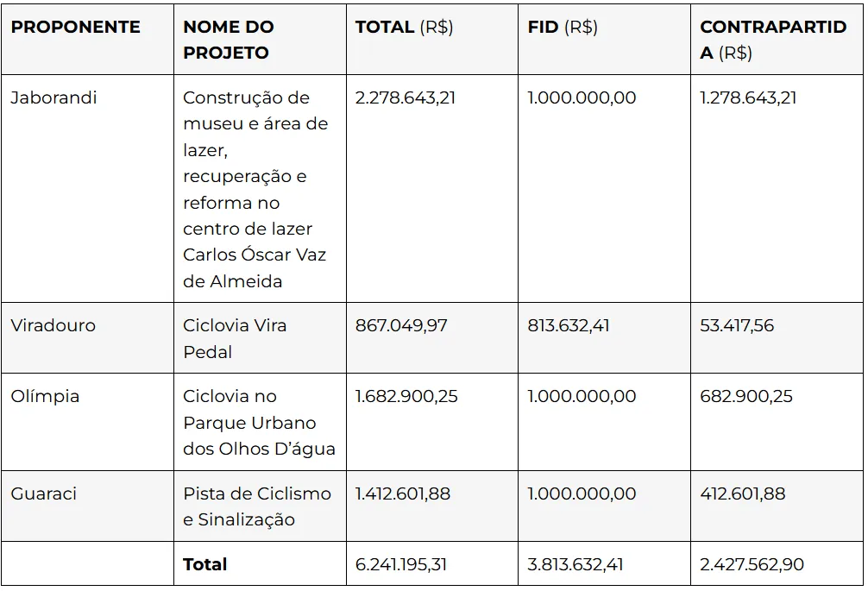Select the value 53.417,56
Image resolution: width=868 pixels, height=591 pixels.
pos(737,324)
